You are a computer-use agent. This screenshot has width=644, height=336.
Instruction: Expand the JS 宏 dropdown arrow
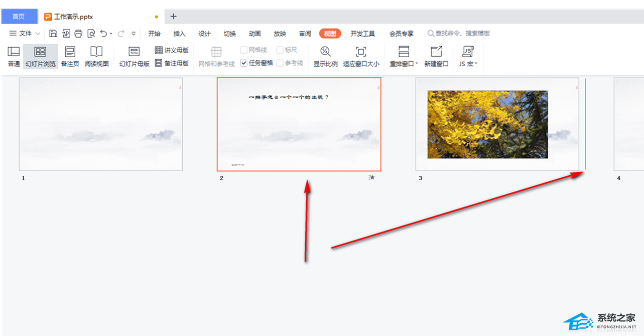[x=476, y=64]
